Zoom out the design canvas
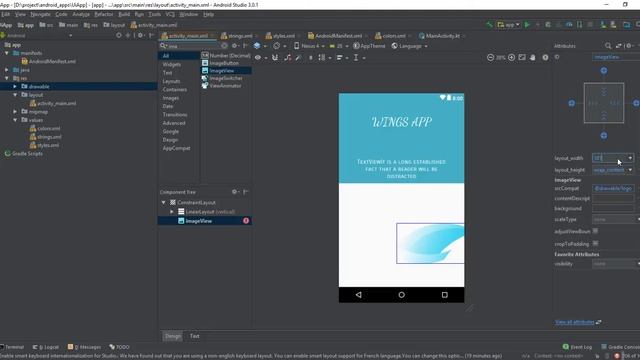 click(x=490, y=58)
